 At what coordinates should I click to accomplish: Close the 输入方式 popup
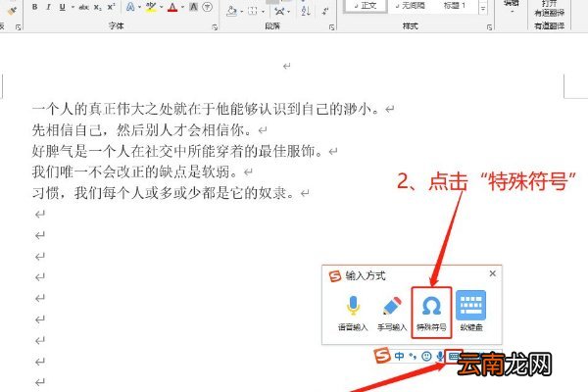point(492,273)
